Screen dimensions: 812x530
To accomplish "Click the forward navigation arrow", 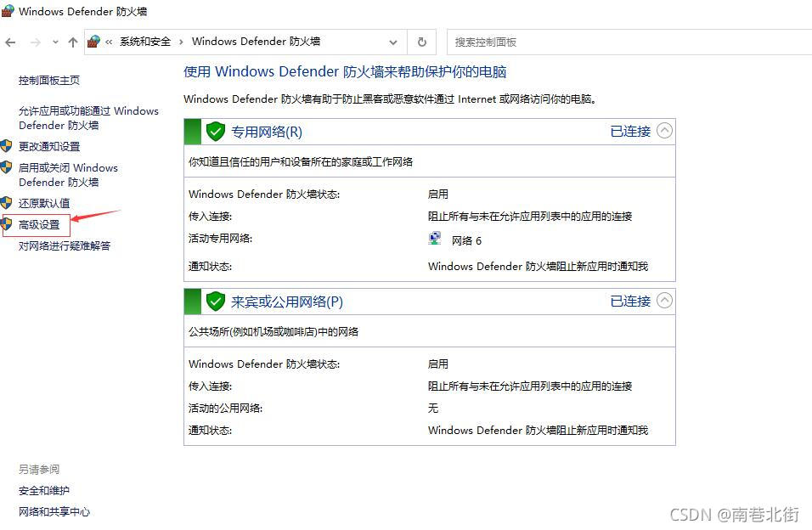I will 35,42.
